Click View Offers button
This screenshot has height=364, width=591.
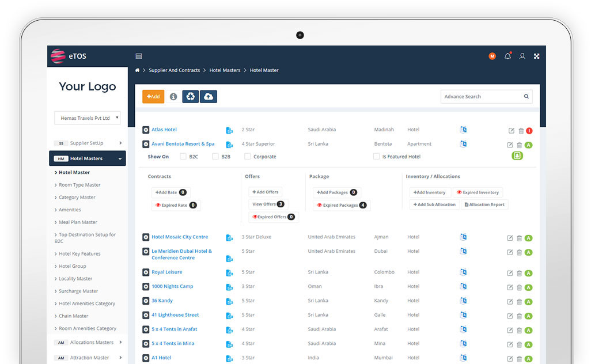[x=268, y=204]
